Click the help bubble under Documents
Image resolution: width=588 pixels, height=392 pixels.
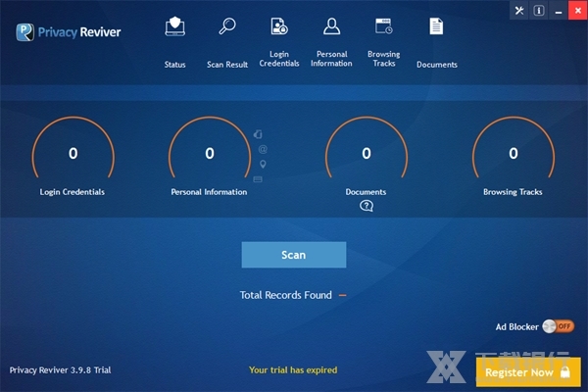pos(367,206)
